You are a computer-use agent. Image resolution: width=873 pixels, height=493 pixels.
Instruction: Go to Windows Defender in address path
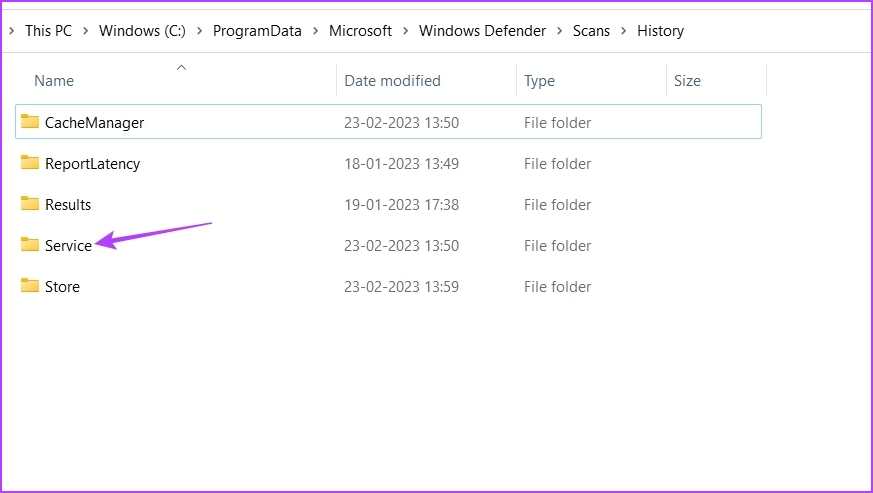pos(482,31)
